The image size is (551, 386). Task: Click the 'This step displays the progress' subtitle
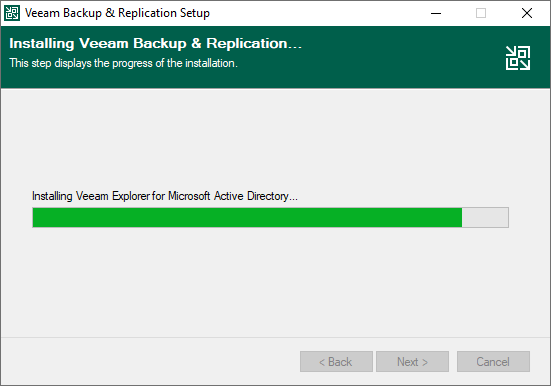point(123,63)
